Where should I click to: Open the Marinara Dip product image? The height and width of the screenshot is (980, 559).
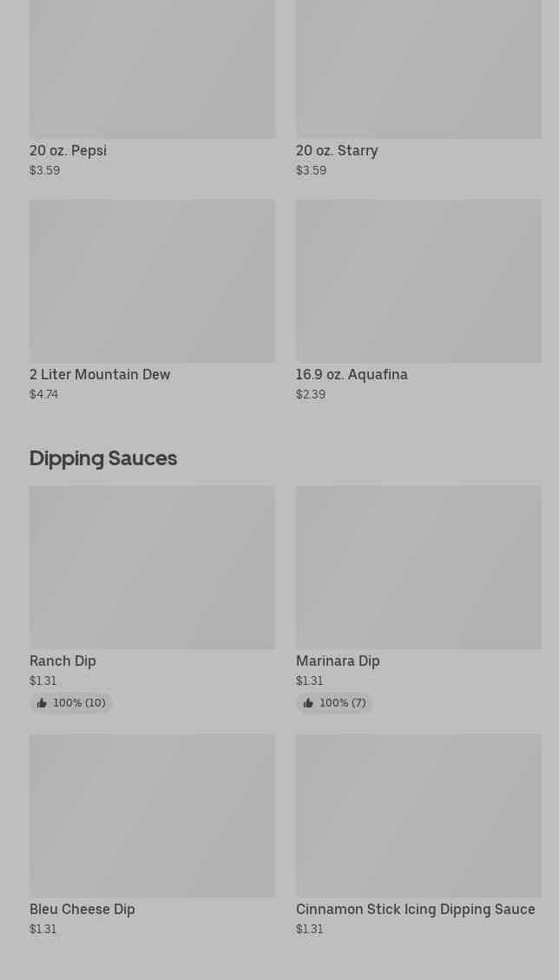(x=418, y=567)
